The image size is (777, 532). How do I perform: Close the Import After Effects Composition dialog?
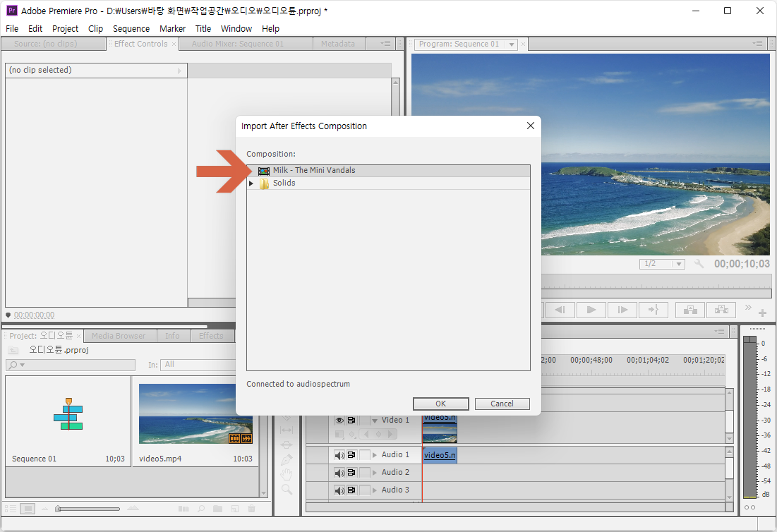coord(530,126)
